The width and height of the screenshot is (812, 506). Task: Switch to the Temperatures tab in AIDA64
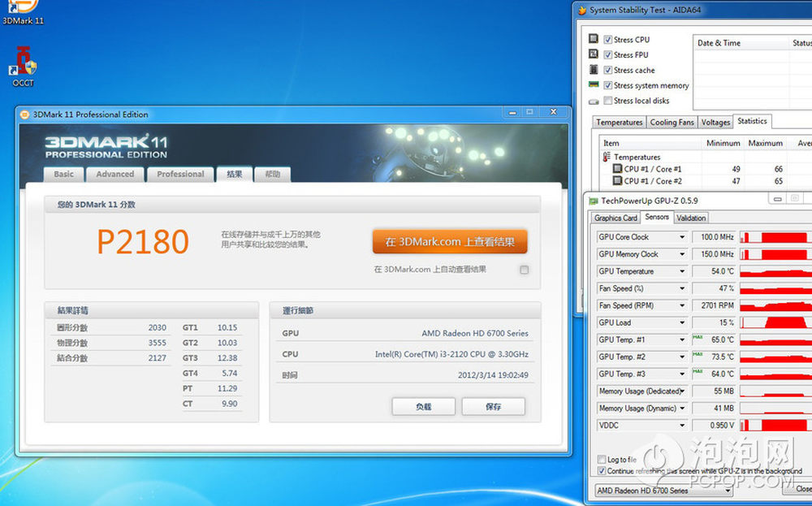(619, 122)
